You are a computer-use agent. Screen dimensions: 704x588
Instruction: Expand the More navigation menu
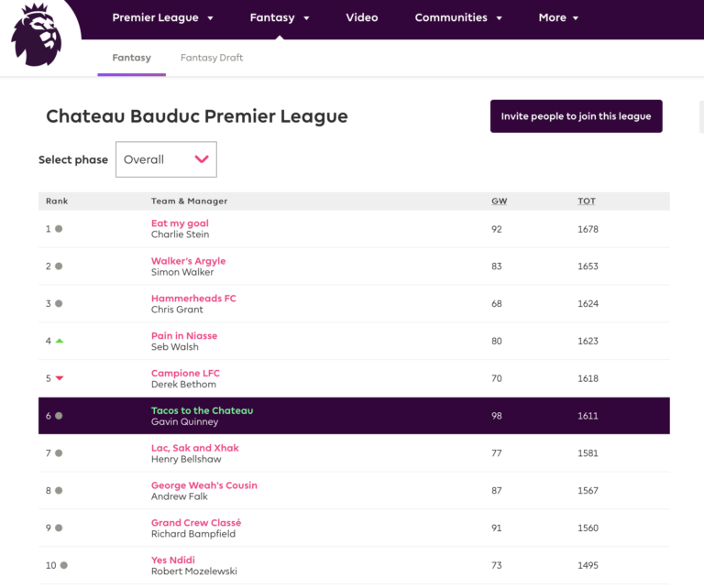pyautogui.click(x=558, y=17)
